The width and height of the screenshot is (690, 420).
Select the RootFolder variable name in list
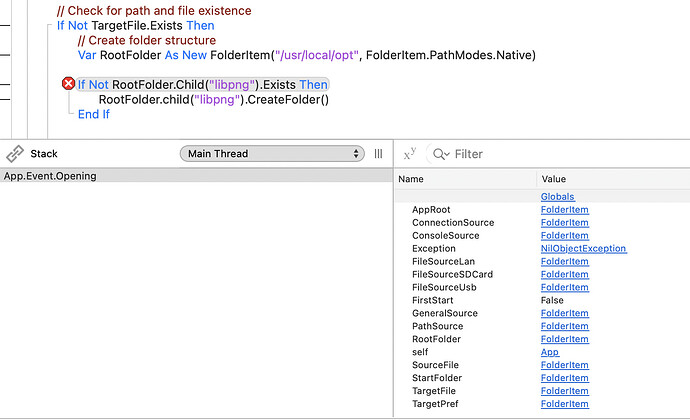pyautogui.click(x=437, y=339)
